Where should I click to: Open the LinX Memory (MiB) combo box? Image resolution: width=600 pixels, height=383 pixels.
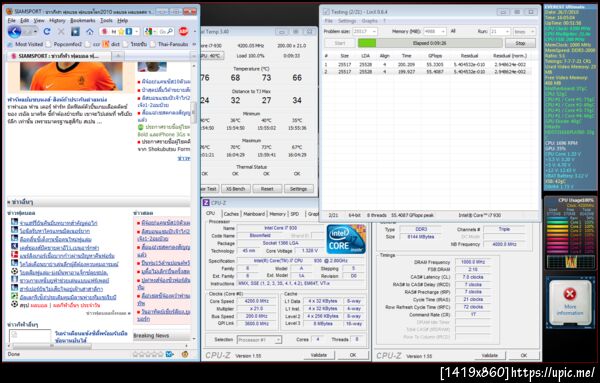pyautogui.click(x=435, y=31)
